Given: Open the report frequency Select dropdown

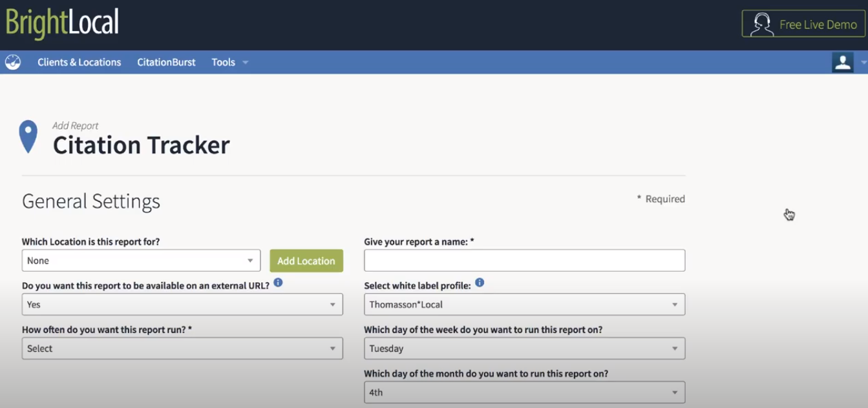Looking at the screenshot, I should 182,349.
